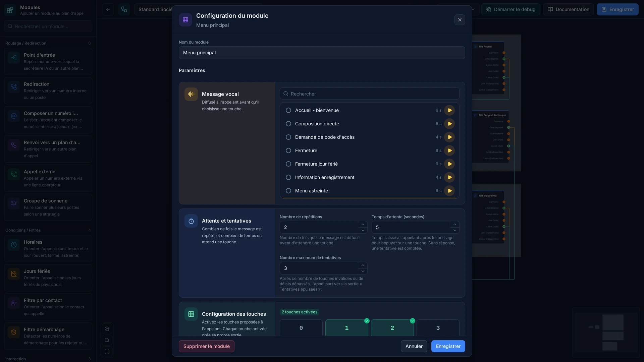644x362 pixels.
Task: Click the minimap in the bottom corner
Action: (x=606, y=332)
